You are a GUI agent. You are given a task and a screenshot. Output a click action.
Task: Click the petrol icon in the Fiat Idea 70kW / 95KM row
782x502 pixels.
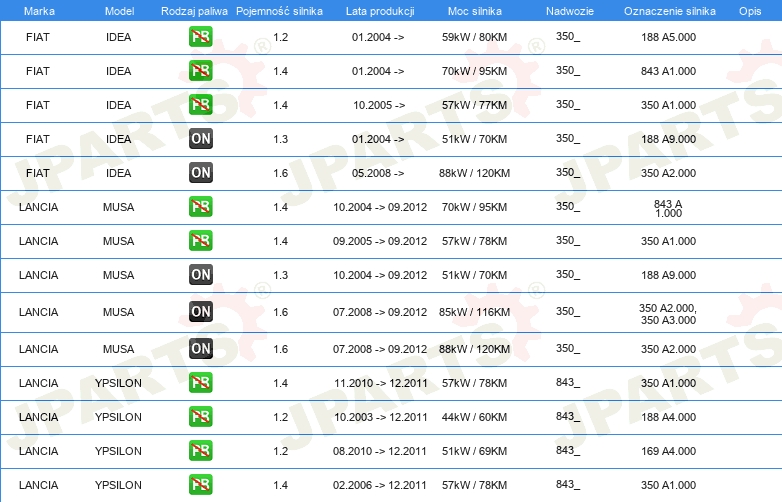point(200,71)
